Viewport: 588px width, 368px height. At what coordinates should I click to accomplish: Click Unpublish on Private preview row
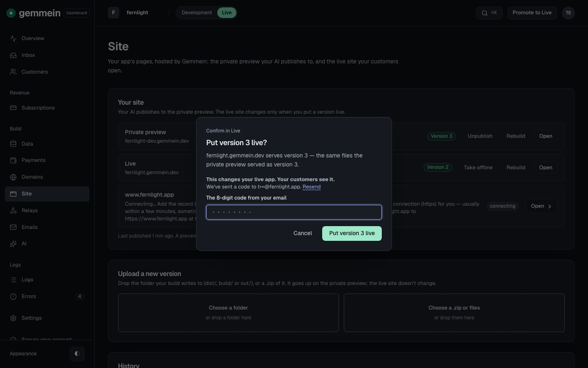(480, 136)
